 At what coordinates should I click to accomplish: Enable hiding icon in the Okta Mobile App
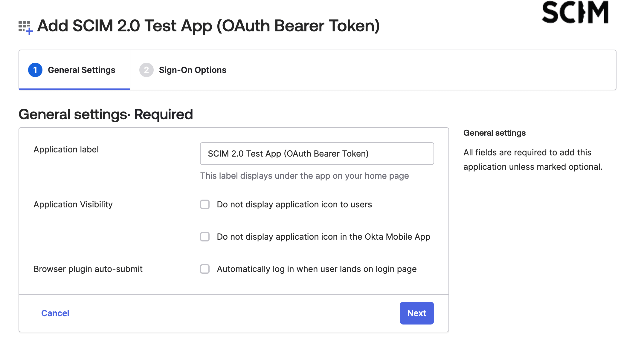coord(205,237)
